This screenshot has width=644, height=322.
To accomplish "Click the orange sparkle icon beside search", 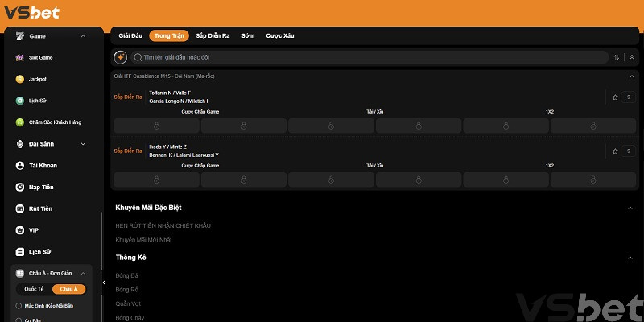I will pos(120,57).
